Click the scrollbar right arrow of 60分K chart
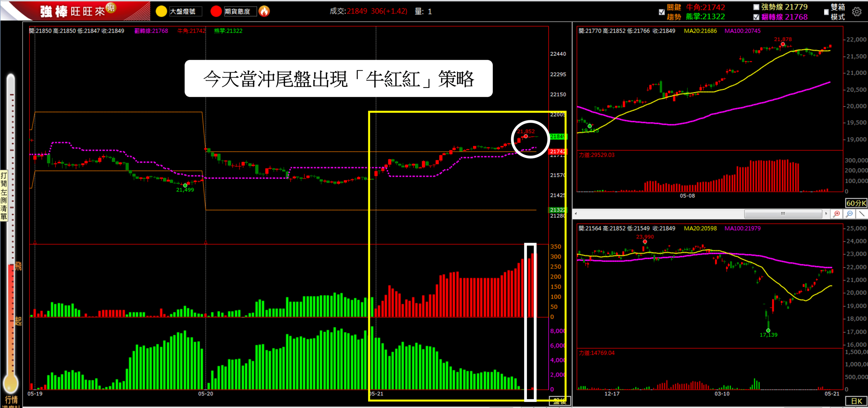This screenshot has width=868, height=408. pos(826,214)
